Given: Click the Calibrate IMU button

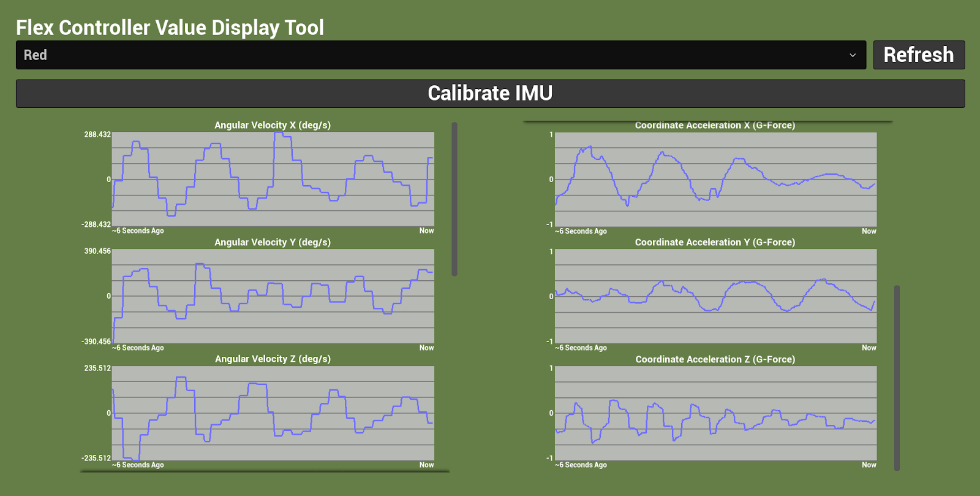Looking at the screenshot, I should 490,93.
